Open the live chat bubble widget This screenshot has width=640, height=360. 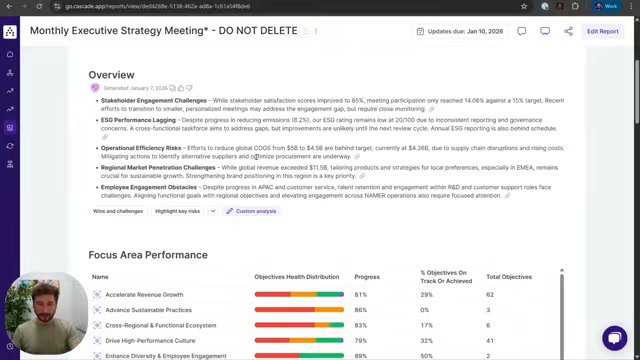tap(614, 338)
